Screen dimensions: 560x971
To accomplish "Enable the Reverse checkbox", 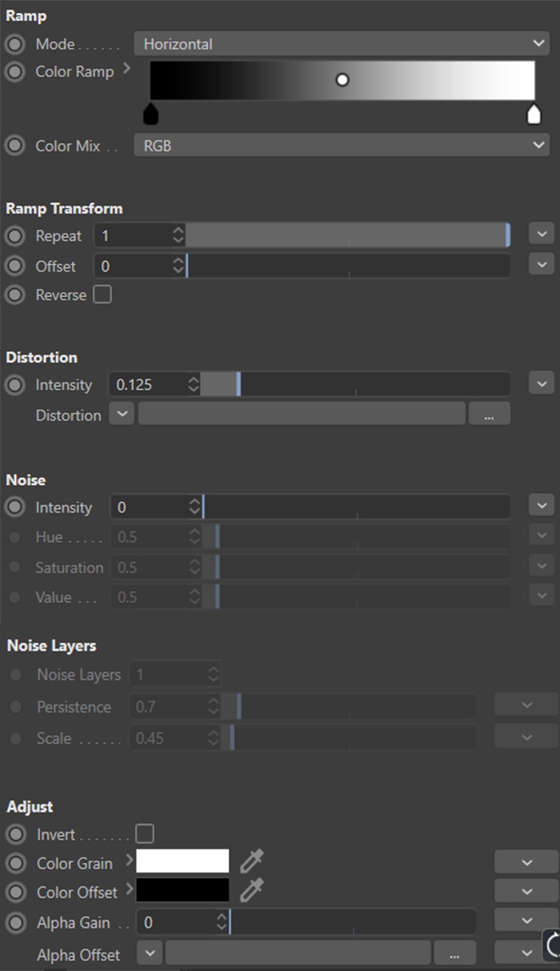I will [x=102, y=295].
